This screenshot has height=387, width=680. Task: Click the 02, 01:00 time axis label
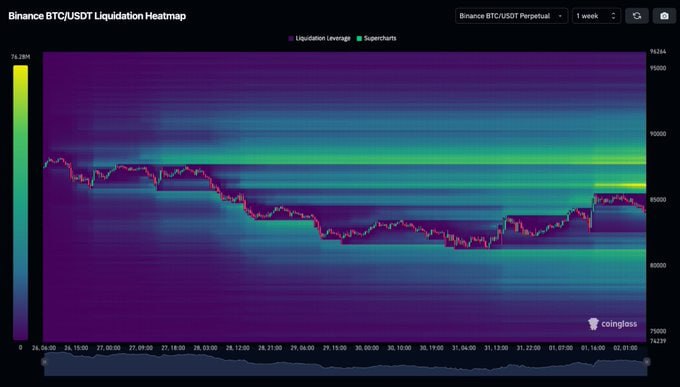coord(625,348)
